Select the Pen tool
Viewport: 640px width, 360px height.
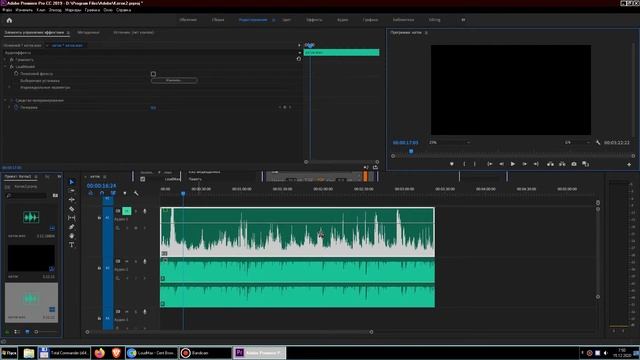[71, 227]
